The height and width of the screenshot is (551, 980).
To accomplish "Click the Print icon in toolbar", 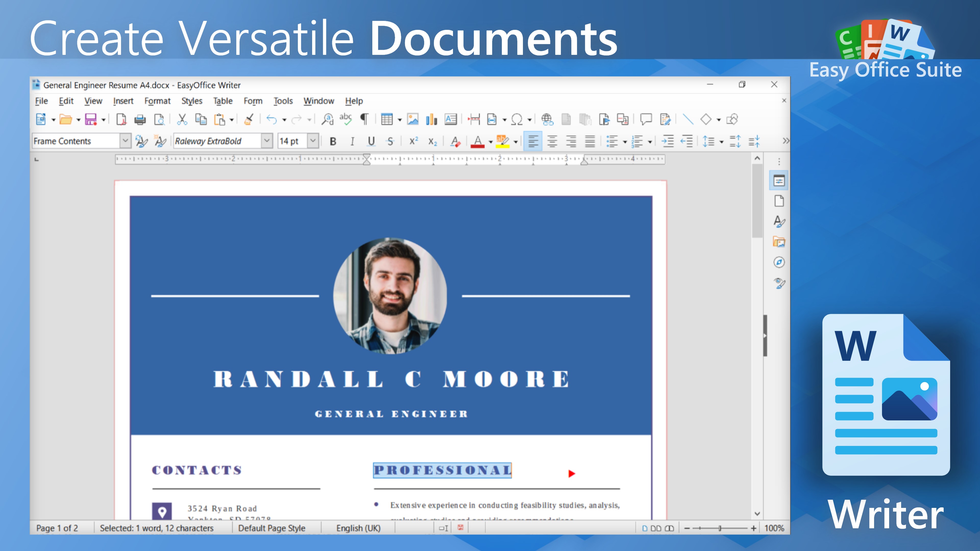I will (x=140, y=120).
